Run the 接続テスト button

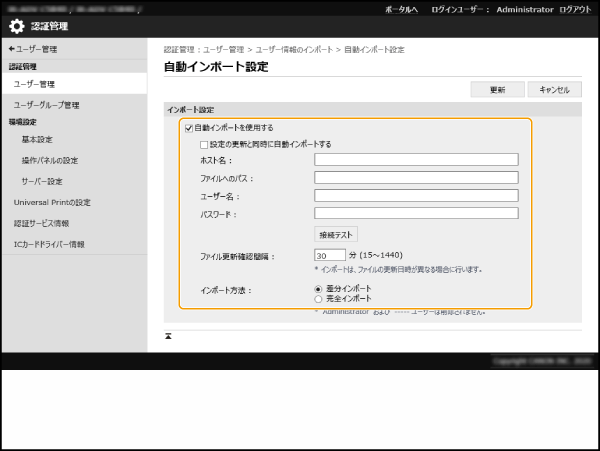pyautogui.click(x=336, y=234)
